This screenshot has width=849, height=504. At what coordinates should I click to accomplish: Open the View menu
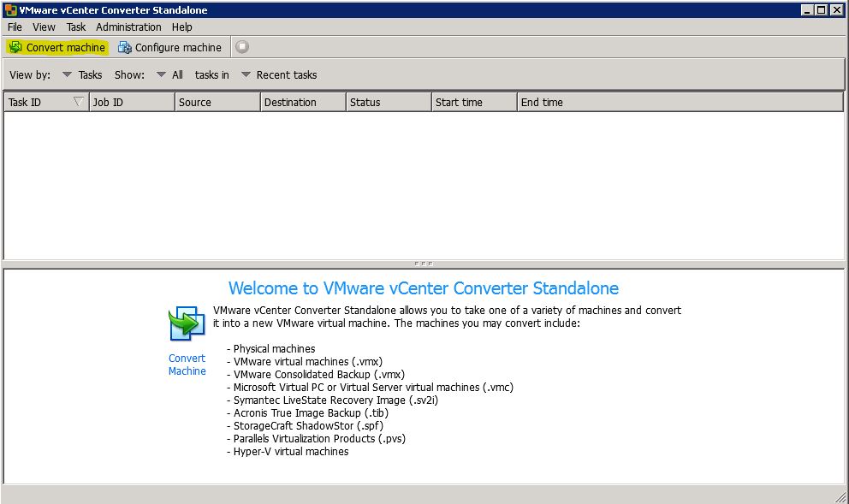(44, 27)
